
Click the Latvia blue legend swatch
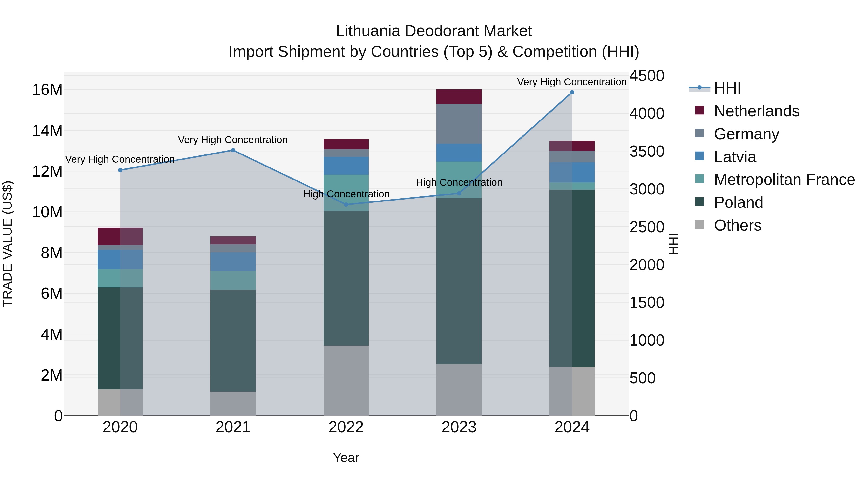[x=699, y=156]
